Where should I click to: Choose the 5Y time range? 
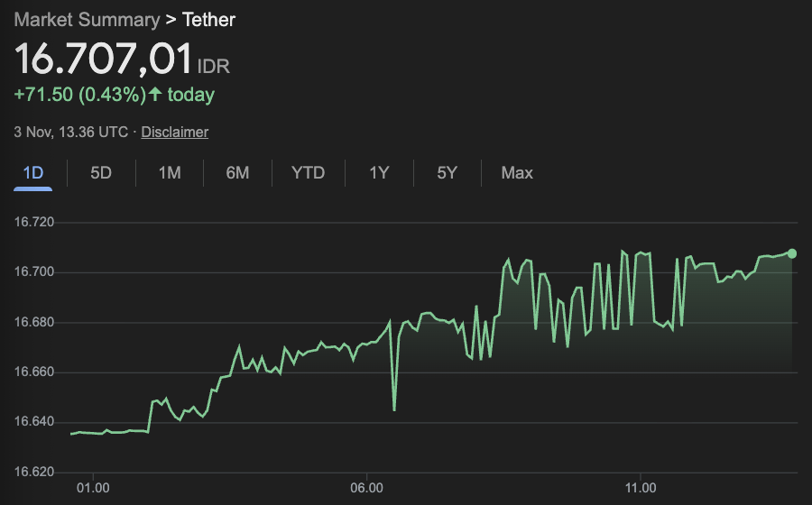(448, 172)
